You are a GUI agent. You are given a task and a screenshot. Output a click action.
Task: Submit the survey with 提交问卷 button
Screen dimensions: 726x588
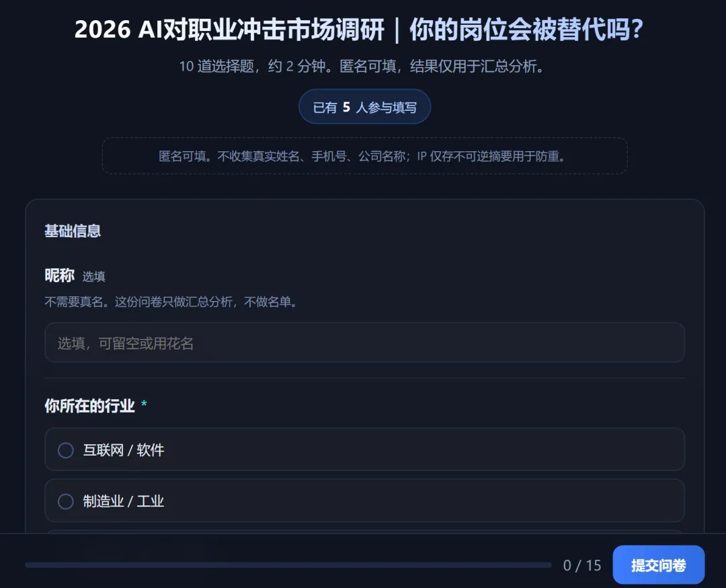(x=658, y=565)
